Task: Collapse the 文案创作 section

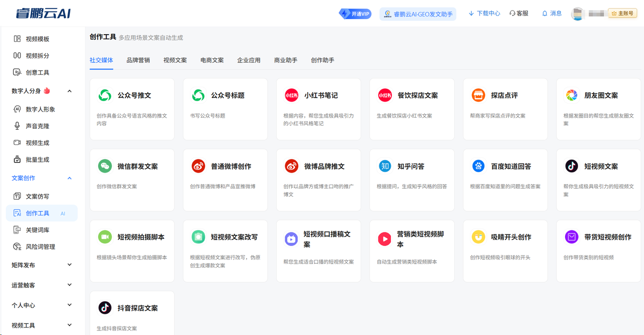Action: point(69,178)
